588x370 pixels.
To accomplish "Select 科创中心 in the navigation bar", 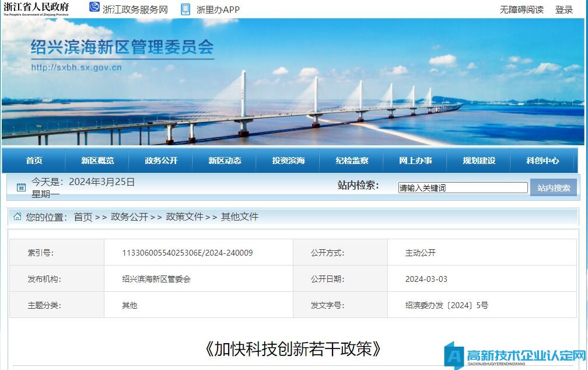I will click(542, 160).
